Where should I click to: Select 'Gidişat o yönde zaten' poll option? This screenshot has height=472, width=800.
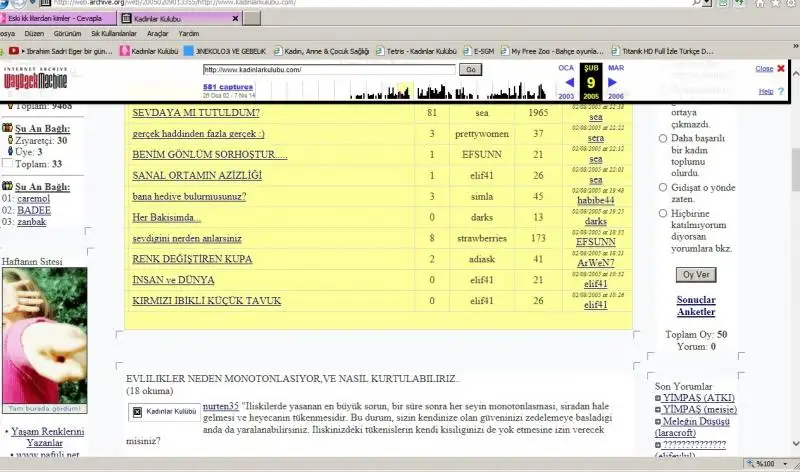[663, 186]
